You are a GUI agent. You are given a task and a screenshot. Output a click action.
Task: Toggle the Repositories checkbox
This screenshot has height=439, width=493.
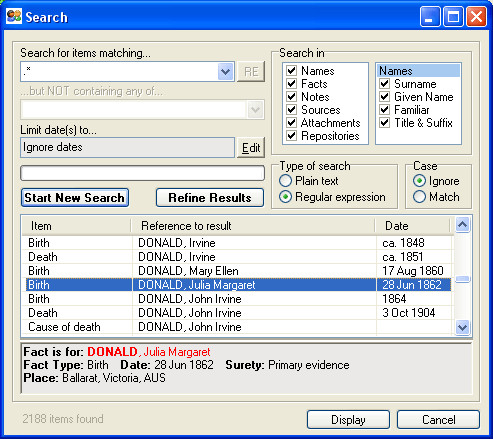tap(292, 136)
